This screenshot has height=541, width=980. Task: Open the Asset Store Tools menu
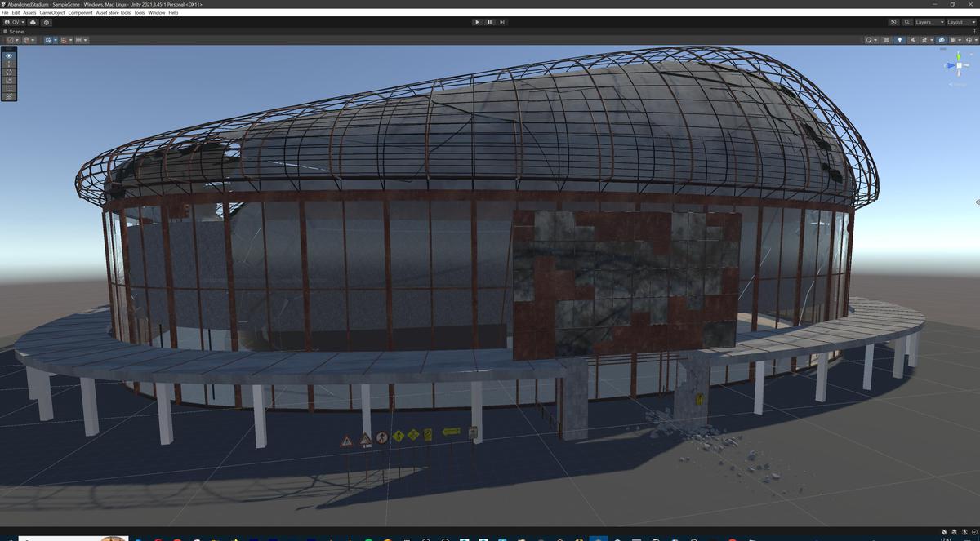(115, 12)
